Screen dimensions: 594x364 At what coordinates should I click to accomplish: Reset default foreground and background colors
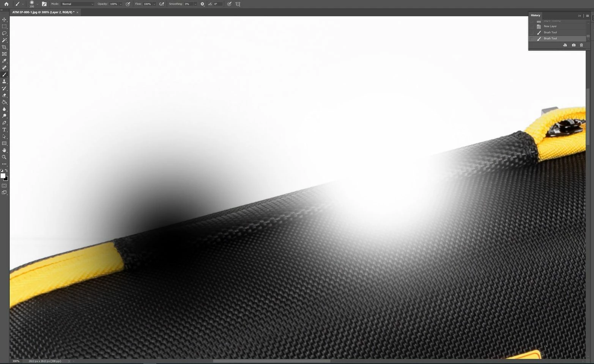tap(2, 170)
